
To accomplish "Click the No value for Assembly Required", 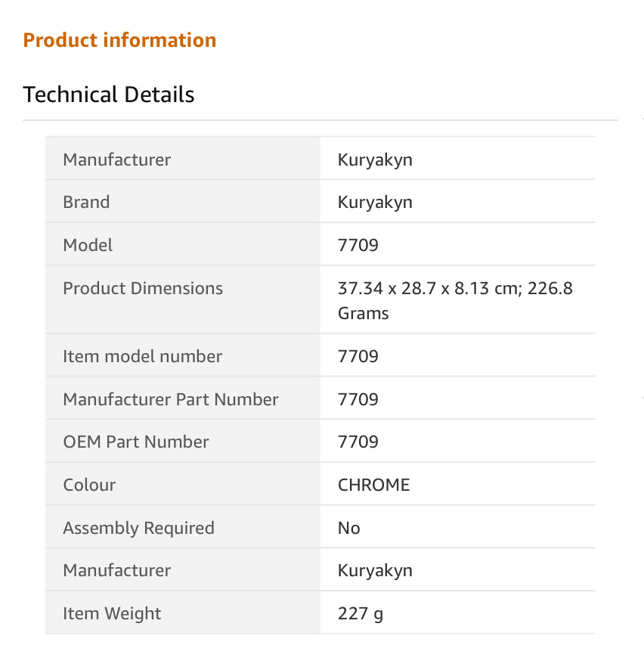I will pos(349,528).
